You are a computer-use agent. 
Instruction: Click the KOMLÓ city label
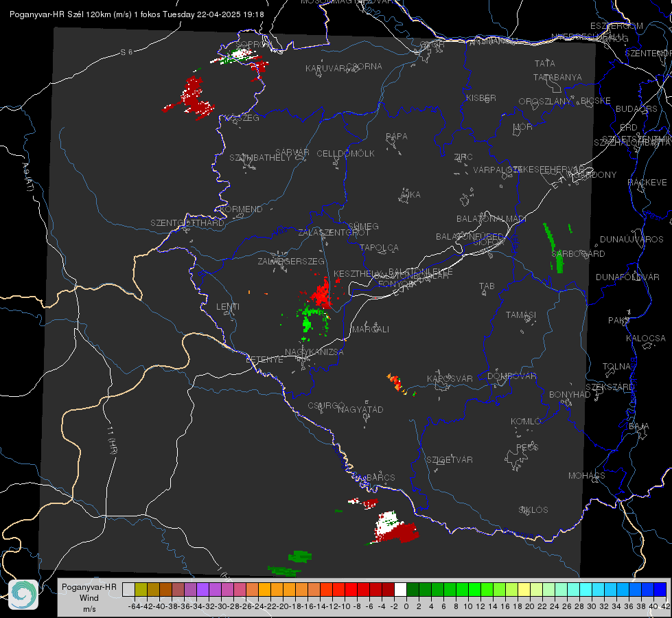(x=525, y=421)
